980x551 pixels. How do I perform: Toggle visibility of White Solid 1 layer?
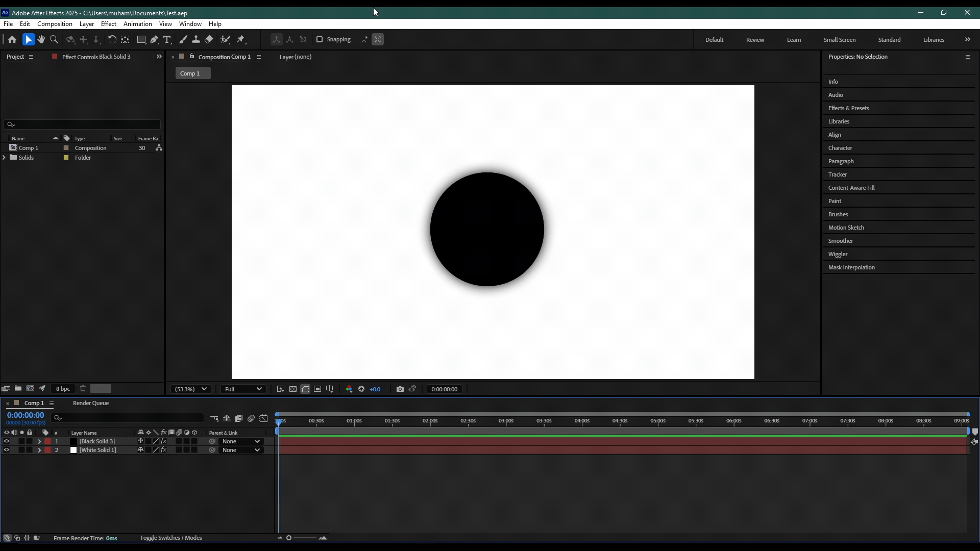coord(7,450)
